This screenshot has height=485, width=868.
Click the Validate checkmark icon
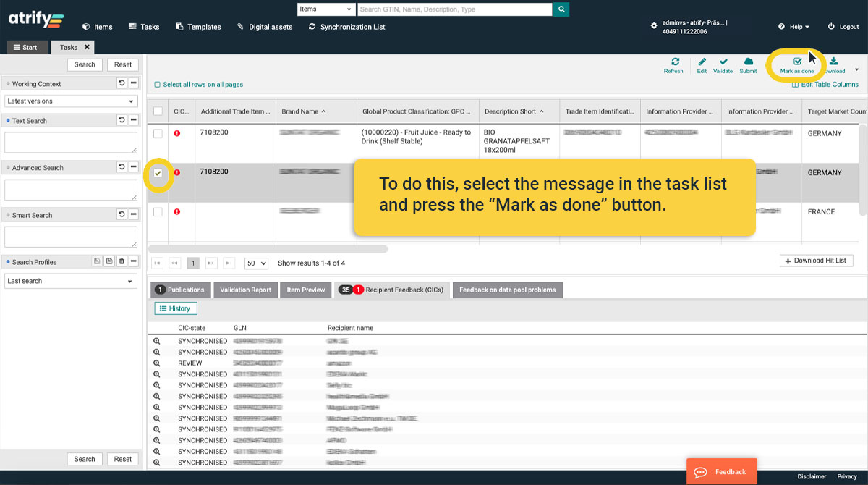723,63
